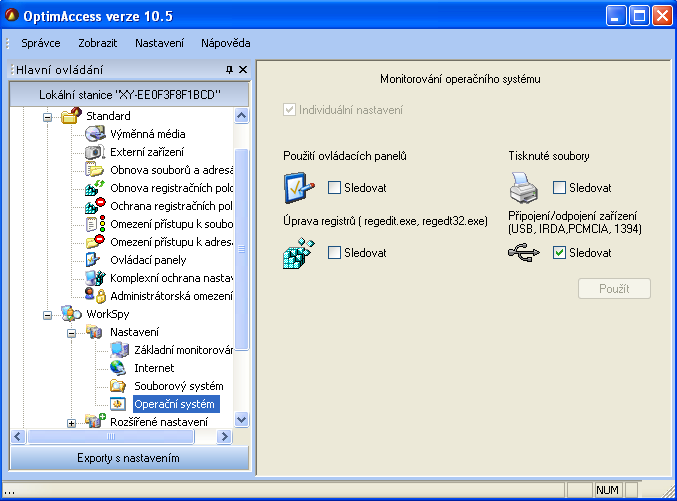Click the printer icon under Tisknuté soubory
The height and width of the screenshot is (501, 677).
[x=524, y=188]
